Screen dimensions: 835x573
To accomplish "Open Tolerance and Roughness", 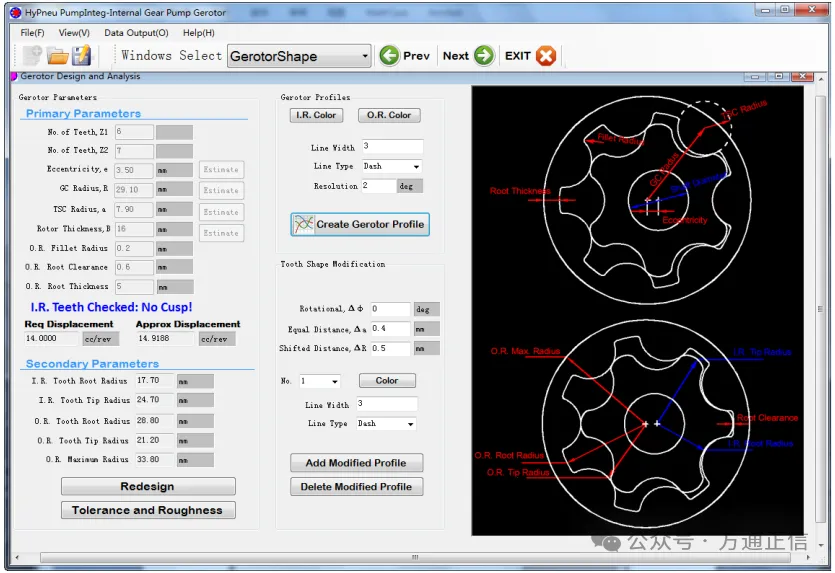I will 148,510.
